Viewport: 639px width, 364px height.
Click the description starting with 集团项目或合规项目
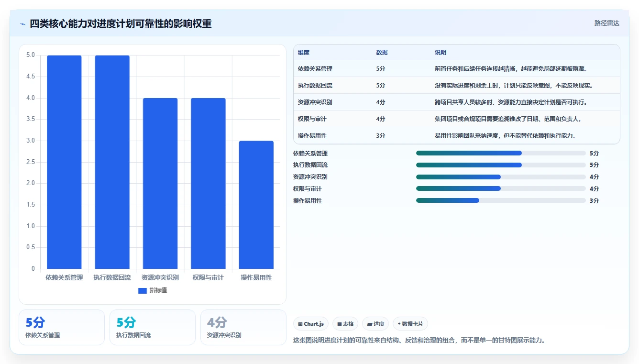508,119
